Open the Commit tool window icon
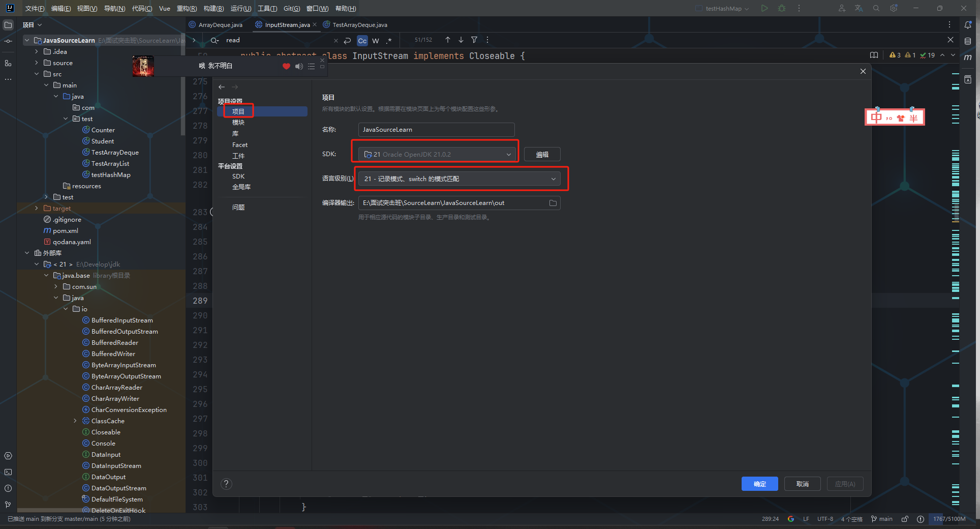 8,41
